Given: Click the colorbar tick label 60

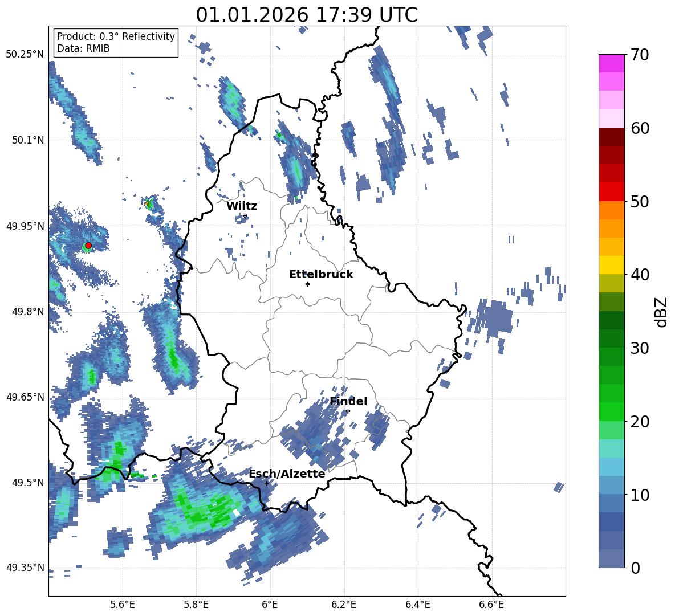Looking at the screenshot, I should tap(640, 128).
